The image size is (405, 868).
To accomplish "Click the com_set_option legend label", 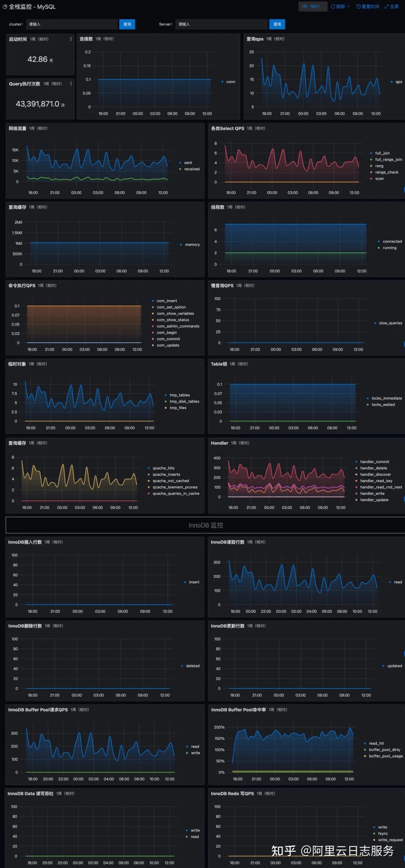I will tap(171, 307).
